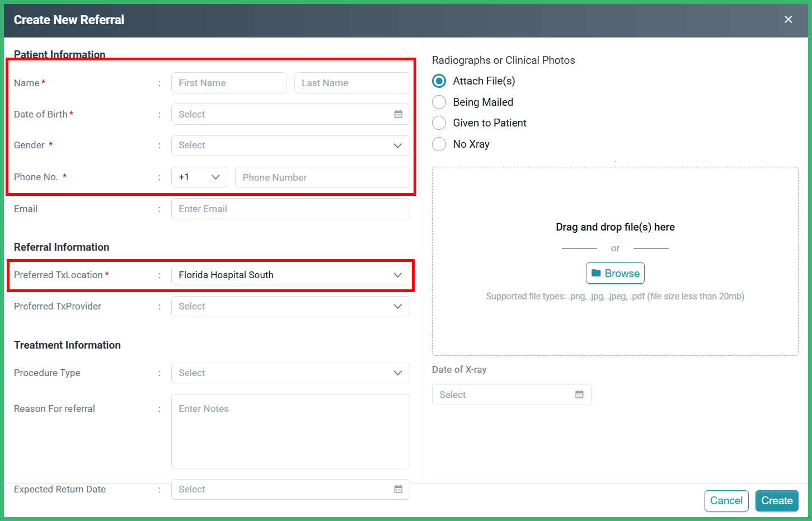The height and width of the screenshot is (521, 812).
Task: Click the Reason For referral notes area
Action: tap(290, 431)
